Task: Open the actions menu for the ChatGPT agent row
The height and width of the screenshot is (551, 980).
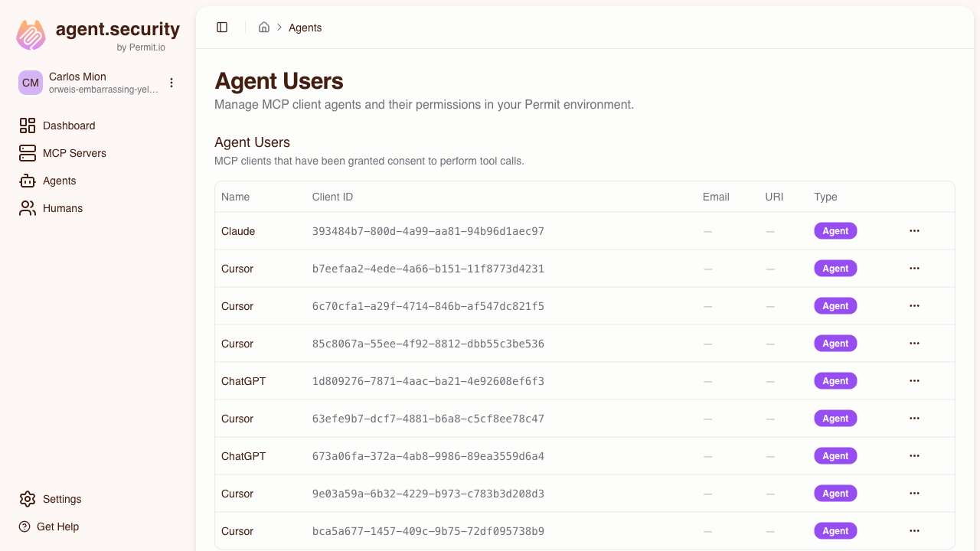Action: pos(914,380)
